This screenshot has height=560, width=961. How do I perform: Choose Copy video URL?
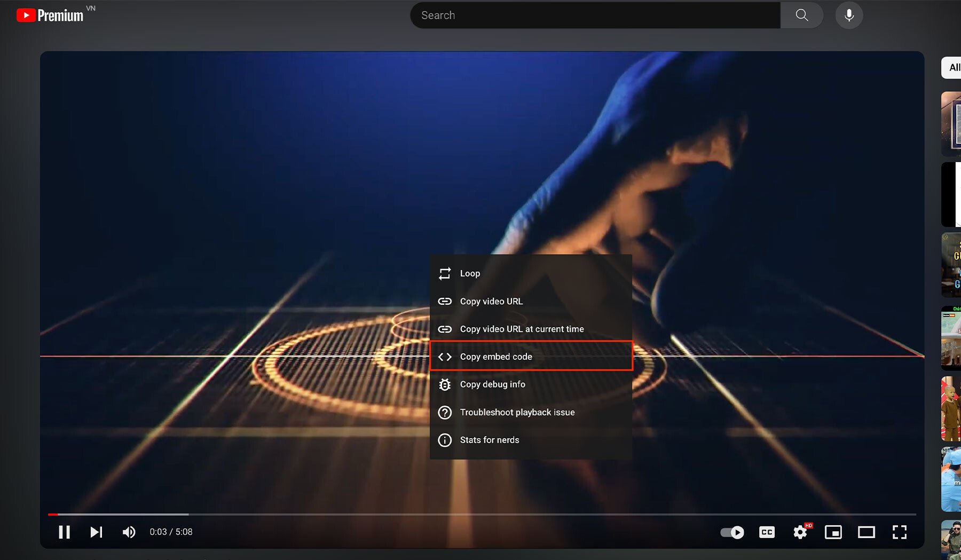coord(491,301)
